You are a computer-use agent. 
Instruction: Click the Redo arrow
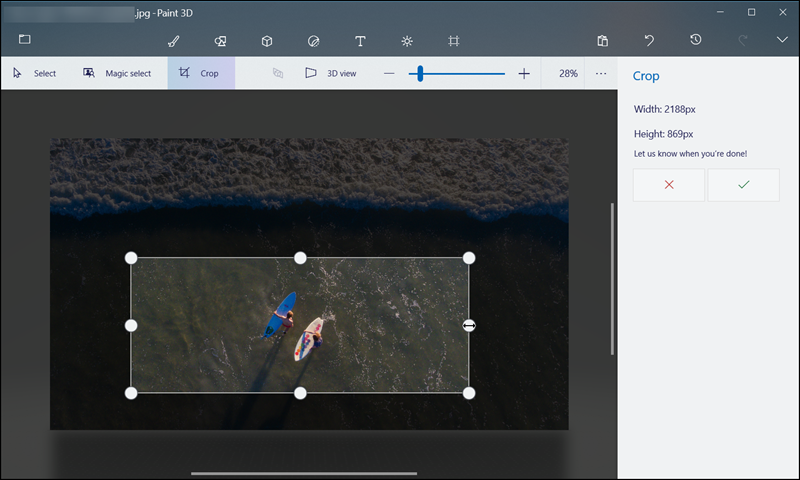coord(743,40)
